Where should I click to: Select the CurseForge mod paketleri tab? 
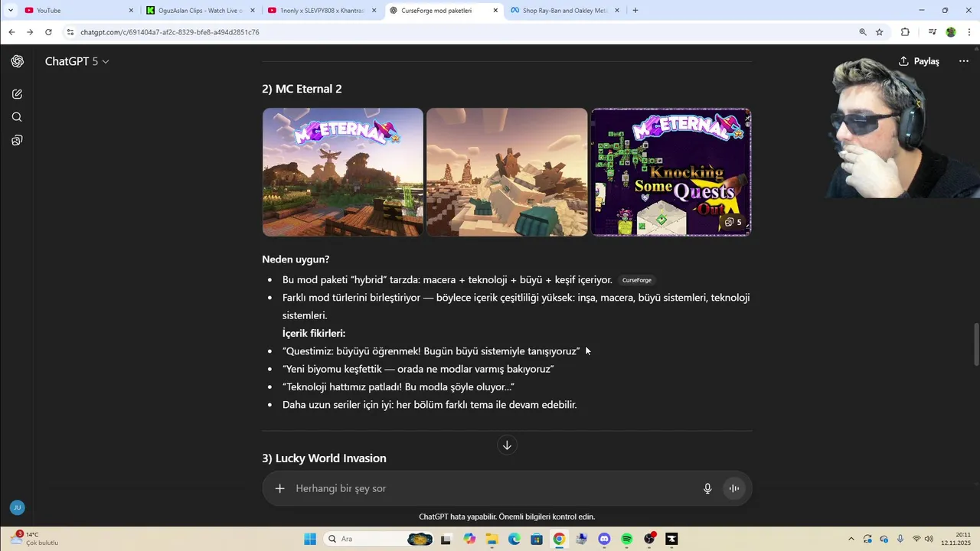click(443, 11)
